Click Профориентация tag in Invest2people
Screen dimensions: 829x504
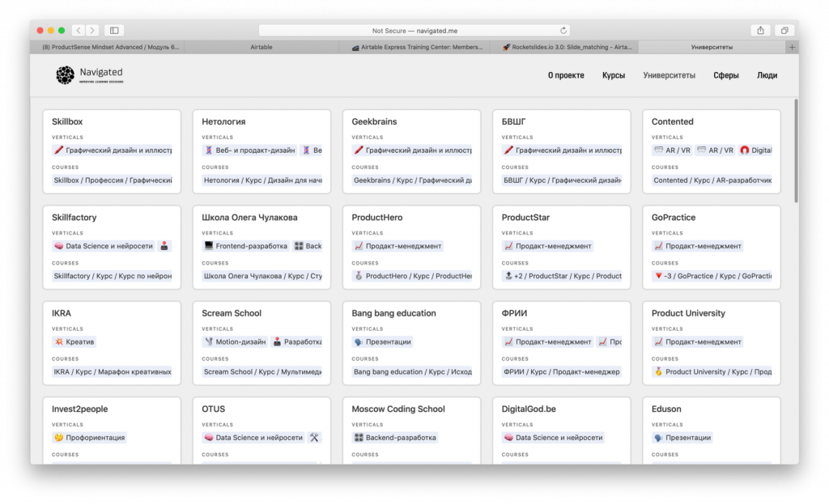(x=89, y=438)
